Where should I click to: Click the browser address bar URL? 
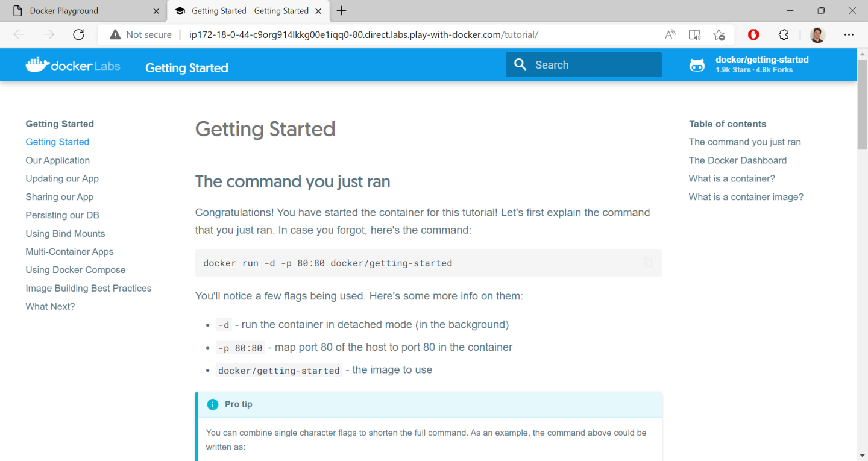point(363,34)
